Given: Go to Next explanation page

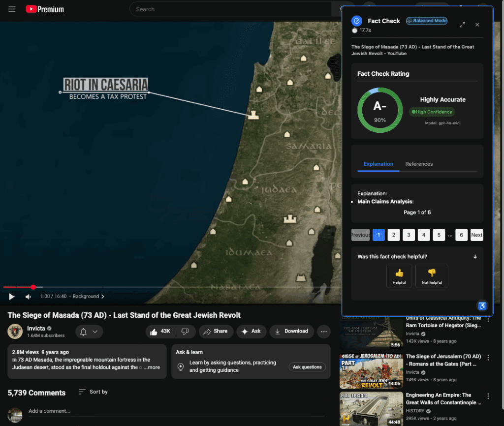Looking at the screenshot, I should point(476,235).
